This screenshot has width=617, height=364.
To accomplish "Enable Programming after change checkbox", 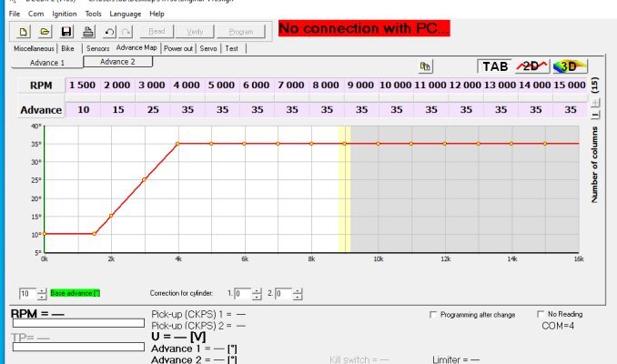I will (x=433, y=315).
